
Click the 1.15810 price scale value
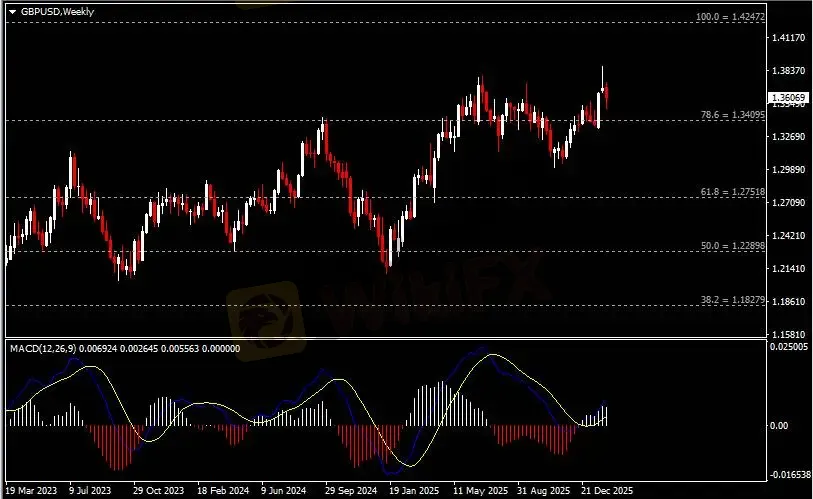(x=789, y=334)
